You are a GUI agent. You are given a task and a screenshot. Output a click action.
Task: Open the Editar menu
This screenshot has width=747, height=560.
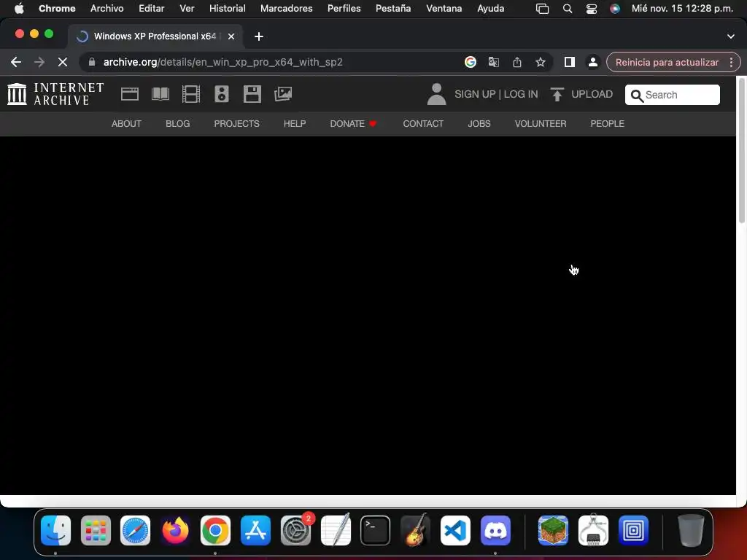click(x=152, y=9)
